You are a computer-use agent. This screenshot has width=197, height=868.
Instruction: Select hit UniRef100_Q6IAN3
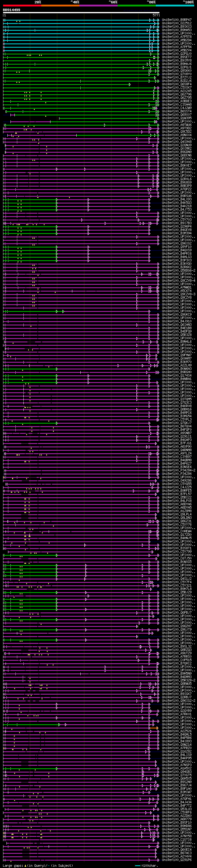click(177, 325)
